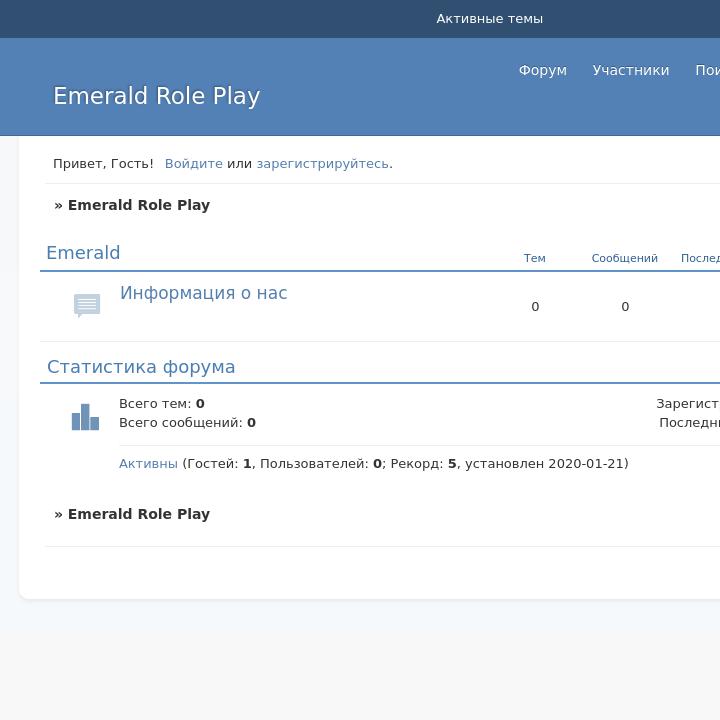
Task: Click the Сообщений column header
Action: tap(624, 258)
